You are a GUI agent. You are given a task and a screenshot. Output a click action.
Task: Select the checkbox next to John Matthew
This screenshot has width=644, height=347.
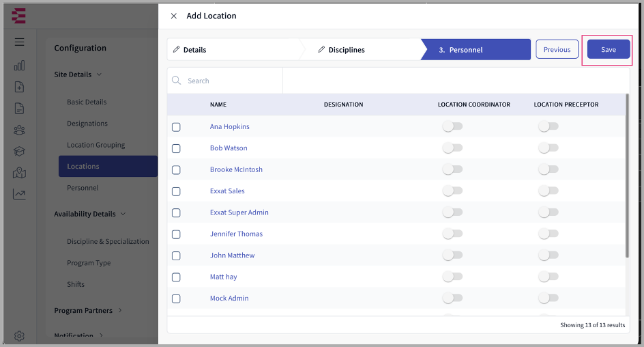176,255
